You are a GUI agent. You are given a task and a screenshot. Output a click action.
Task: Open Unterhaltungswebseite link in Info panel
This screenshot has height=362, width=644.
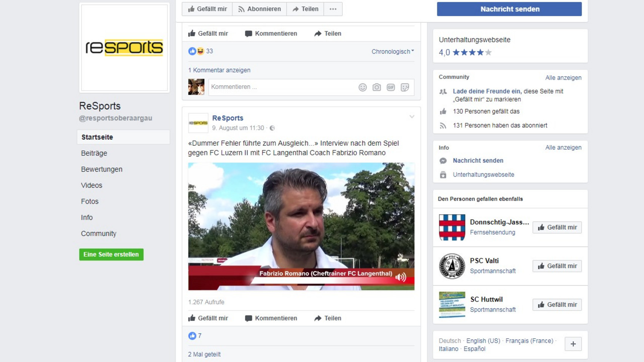tap(484, 175)
